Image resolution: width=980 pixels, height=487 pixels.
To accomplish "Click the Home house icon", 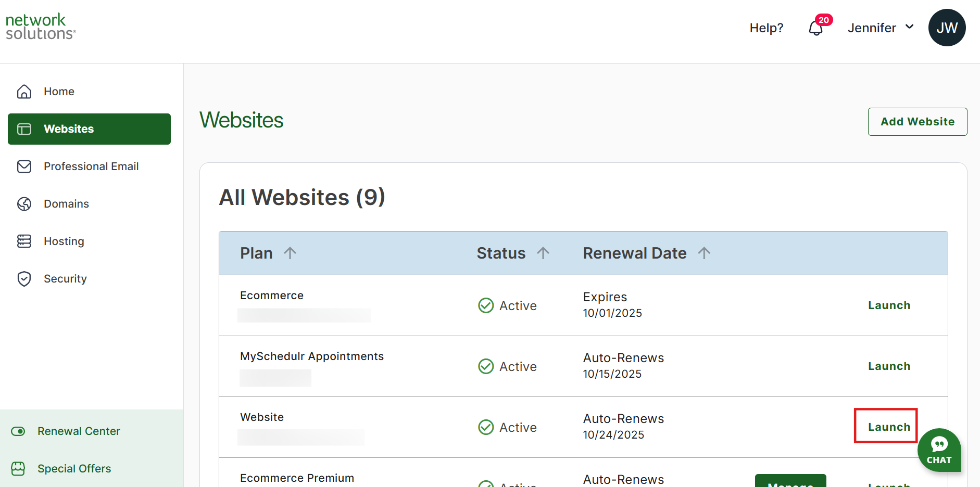I will coord(24,92).
